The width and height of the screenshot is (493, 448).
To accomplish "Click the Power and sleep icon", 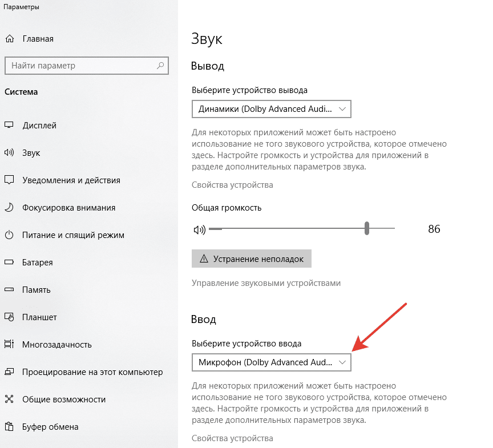I will tap(9, 235).
